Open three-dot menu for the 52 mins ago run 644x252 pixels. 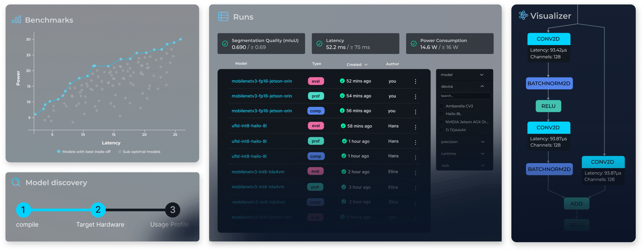coord(415,82)
